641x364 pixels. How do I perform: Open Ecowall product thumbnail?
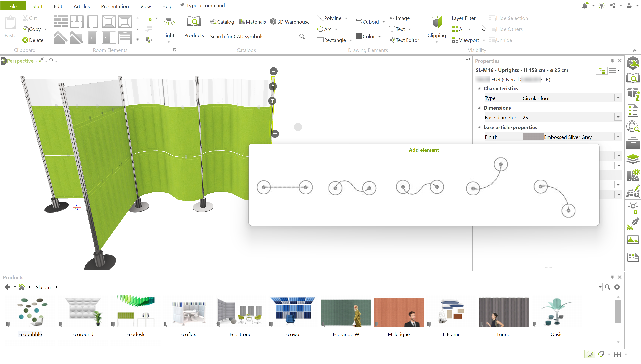click(293, 312)
